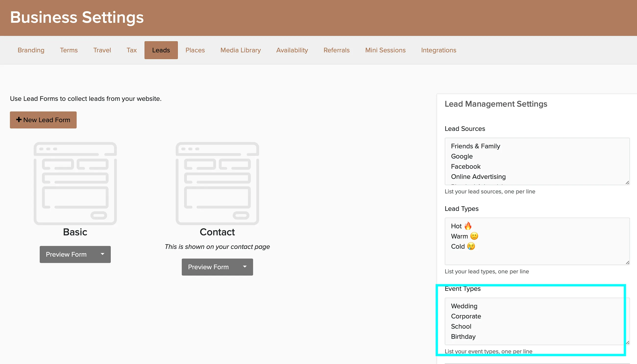Image resolution: width=637 pixels, height=364 pixels.
Task: Grab the Lead Sources resize handle
Action: tap(627, 182)
